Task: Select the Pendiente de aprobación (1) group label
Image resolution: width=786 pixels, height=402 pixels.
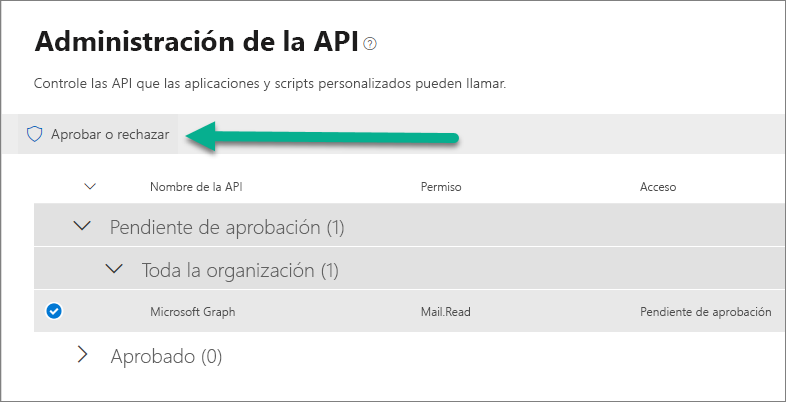Action: click(x=227, y=228)
